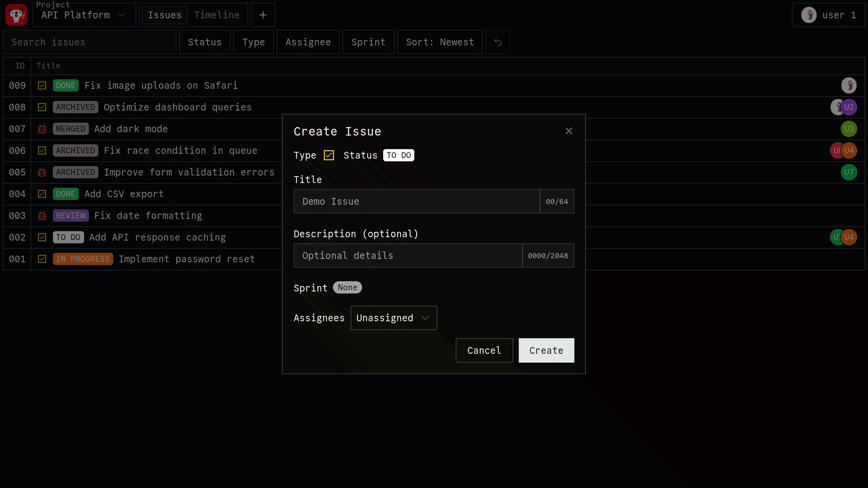
Task: Switch to the Timeline tab
Action: [x=217, y=15]
